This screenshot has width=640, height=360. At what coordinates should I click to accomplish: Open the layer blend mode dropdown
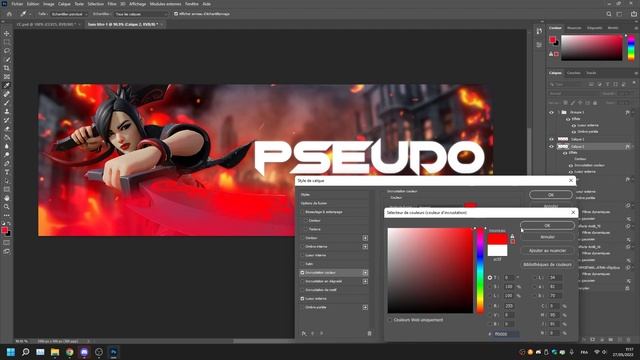click(573, 93)
